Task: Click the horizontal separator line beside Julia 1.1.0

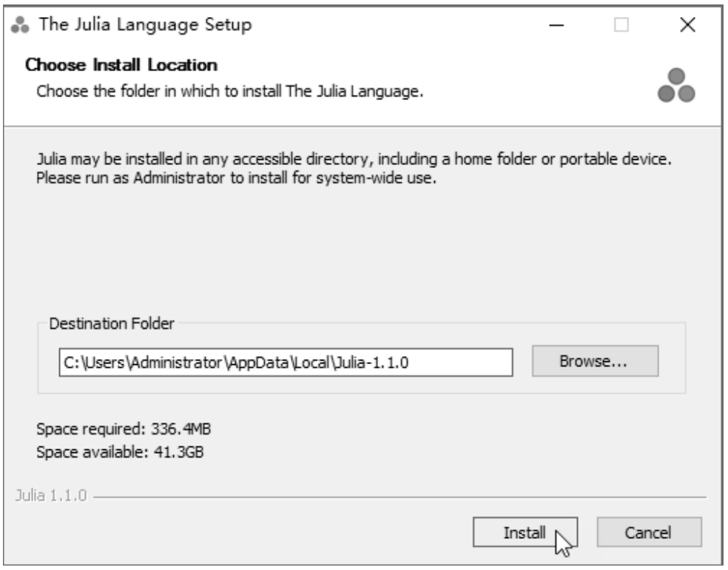Action: [400, 497]
